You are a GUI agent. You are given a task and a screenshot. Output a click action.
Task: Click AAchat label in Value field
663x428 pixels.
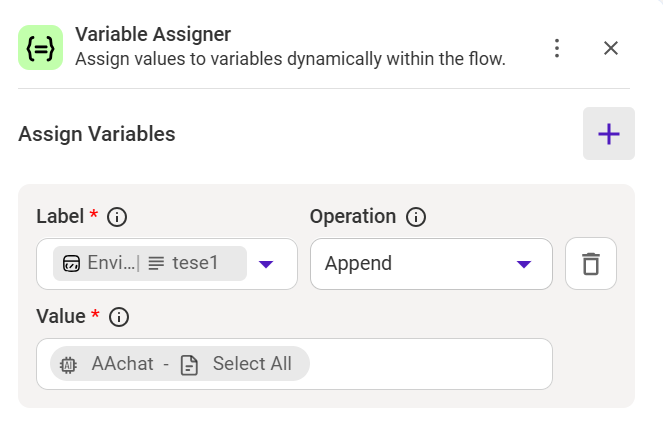pyautogui.click(x=122, y=364)
